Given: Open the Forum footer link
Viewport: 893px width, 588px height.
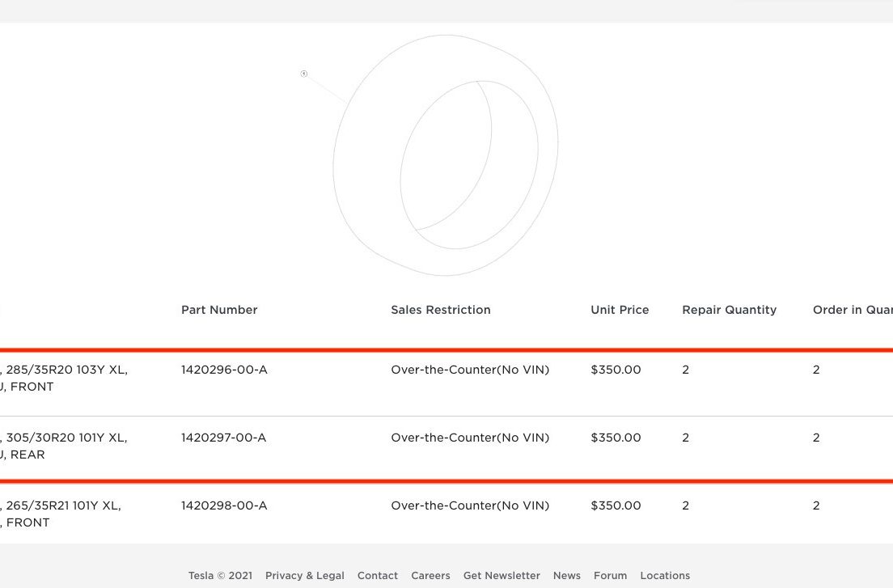Looking at the screenshot, I should point(610,576).
